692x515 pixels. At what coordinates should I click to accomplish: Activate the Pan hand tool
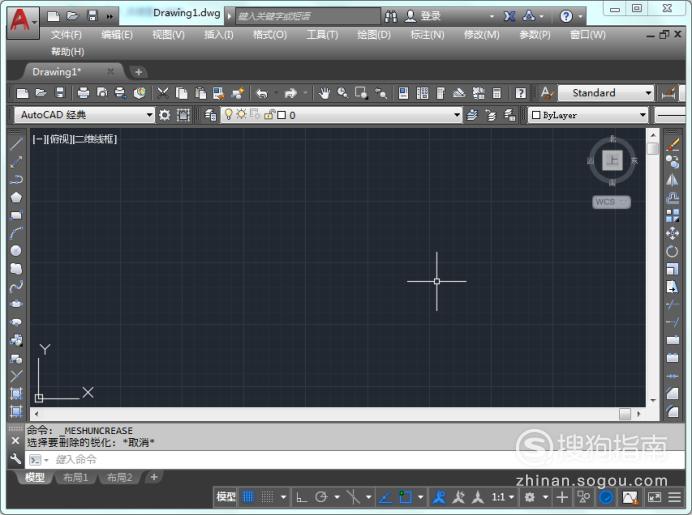point(325,93)
